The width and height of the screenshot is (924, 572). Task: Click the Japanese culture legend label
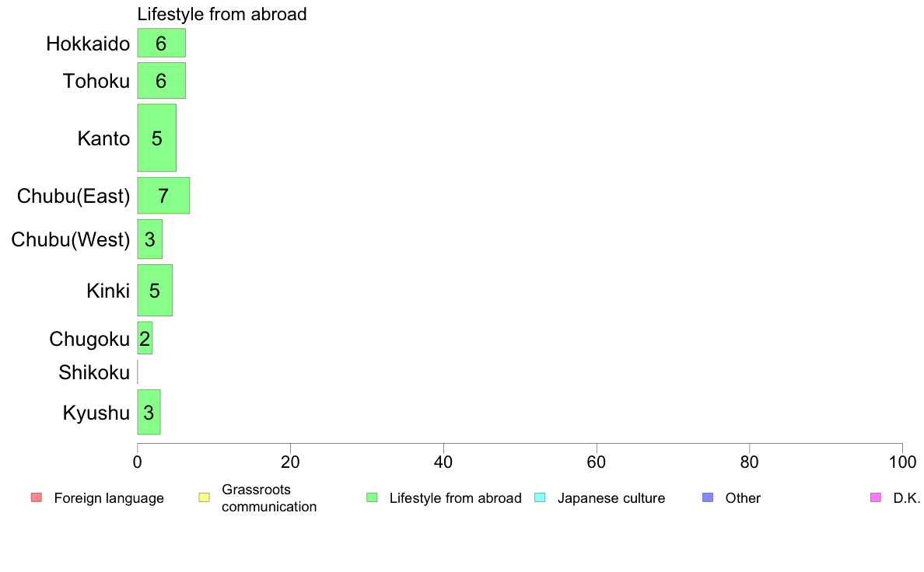(611, 498)
